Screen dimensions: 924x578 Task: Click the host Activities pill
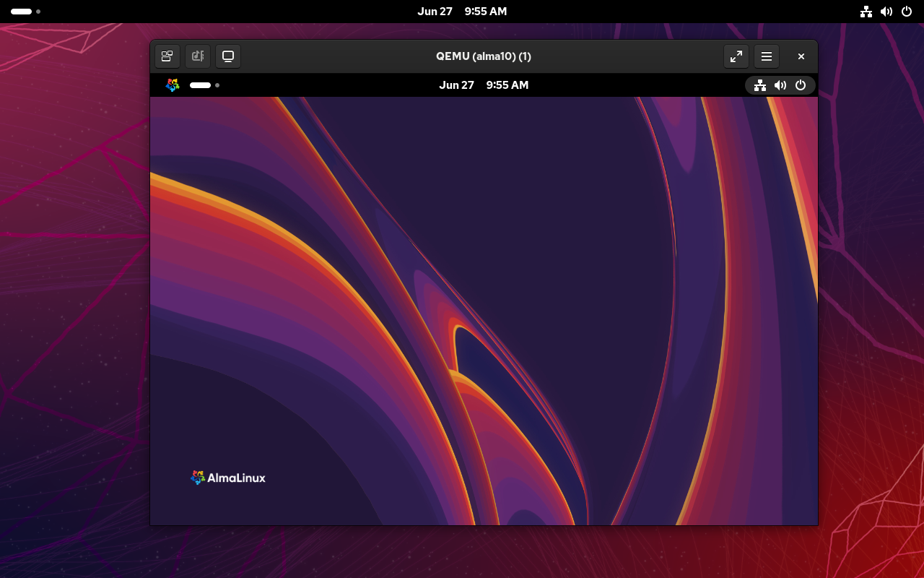[x=22, y=11]
